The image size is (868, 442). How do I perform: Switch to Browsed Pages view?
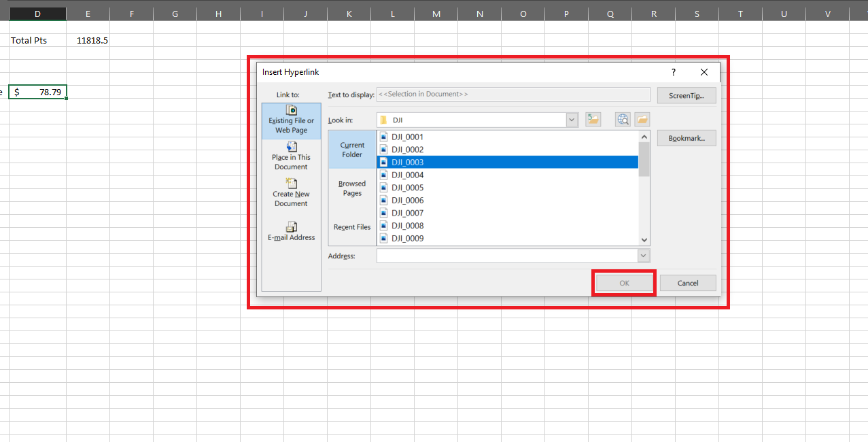coord(352,188)
